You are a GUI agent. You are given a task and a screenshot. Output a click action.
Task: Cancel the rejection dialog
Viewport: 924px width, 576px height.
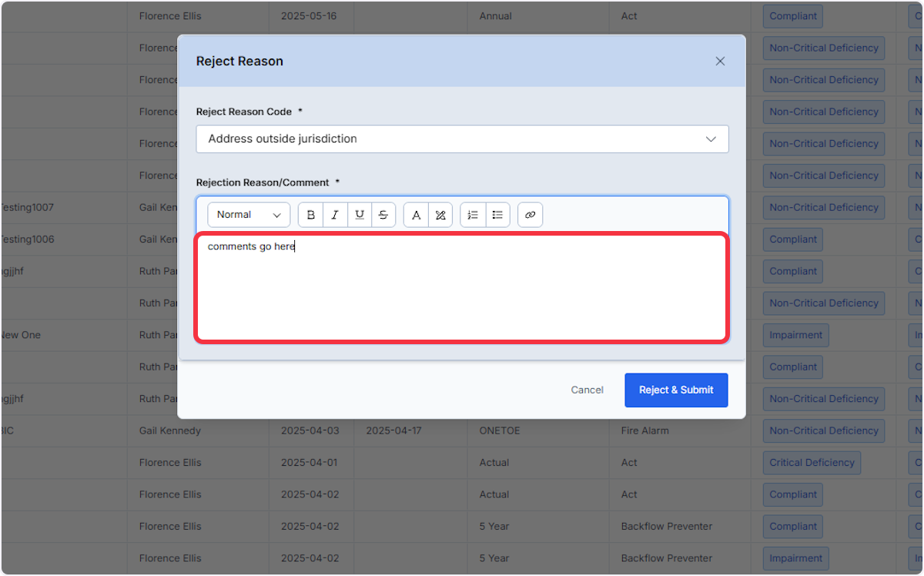588,390
